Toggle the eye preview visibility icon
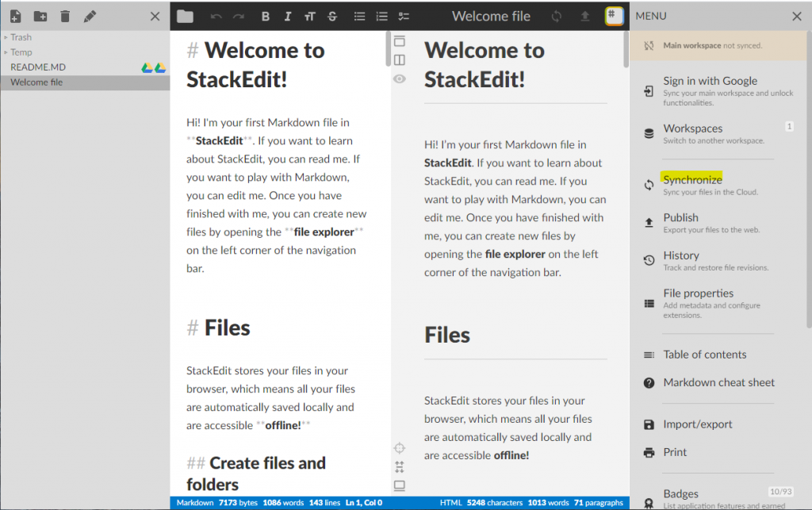 (x=400, y=79)
